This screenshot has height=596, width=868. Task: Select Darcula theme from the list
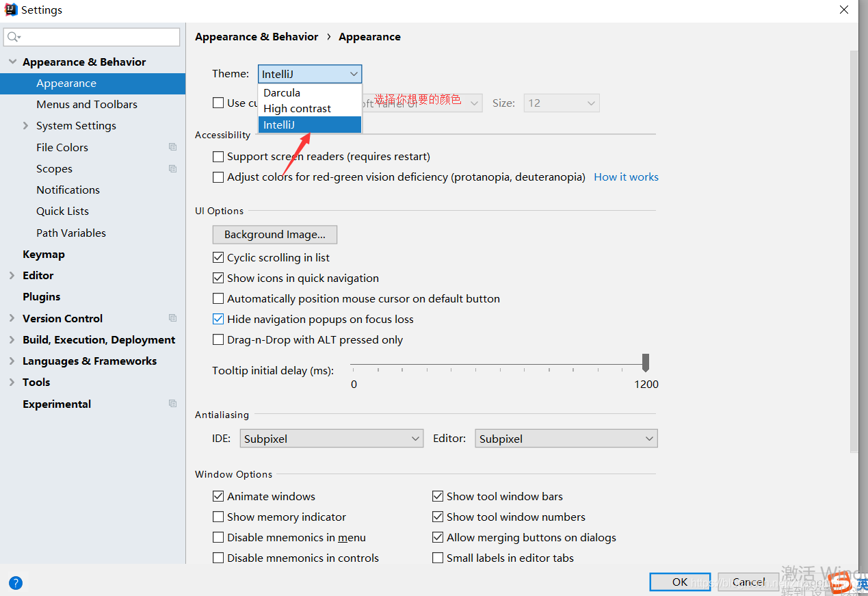point(310,92)
